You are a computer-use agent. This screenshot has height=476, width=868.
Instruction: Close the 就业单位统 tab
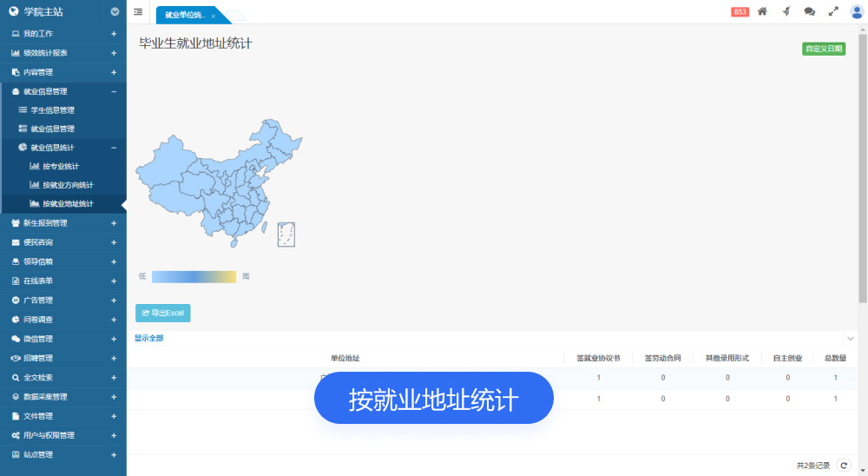[214, 16]
